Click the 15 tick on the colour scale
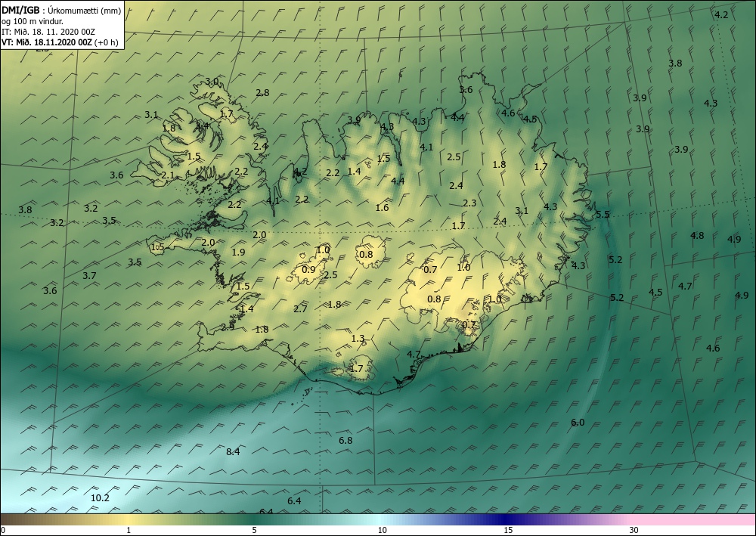Screen dimensions: 756x536 click(x=508, y=530)
